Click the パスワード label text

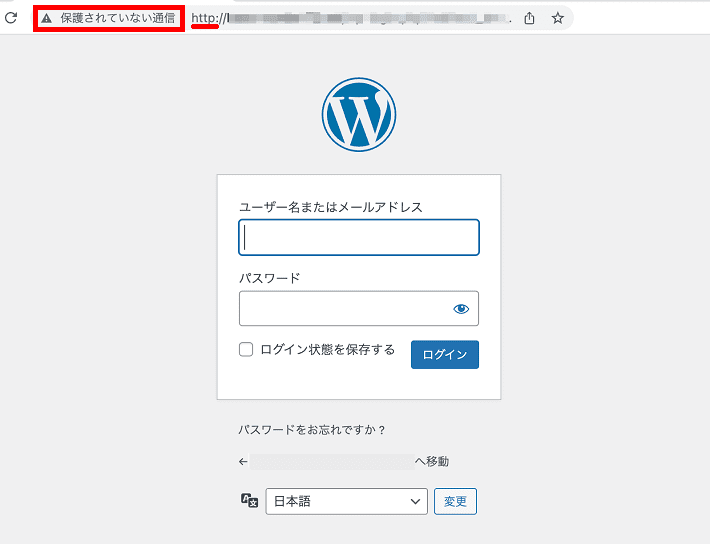(x=269, y=278)
